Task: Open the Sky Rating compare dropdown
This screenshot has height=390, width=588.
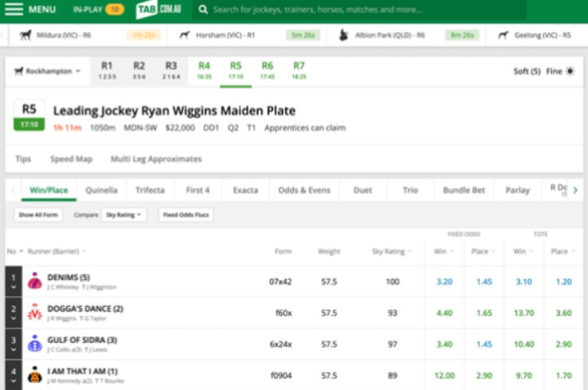Action: tap(123, 215)
